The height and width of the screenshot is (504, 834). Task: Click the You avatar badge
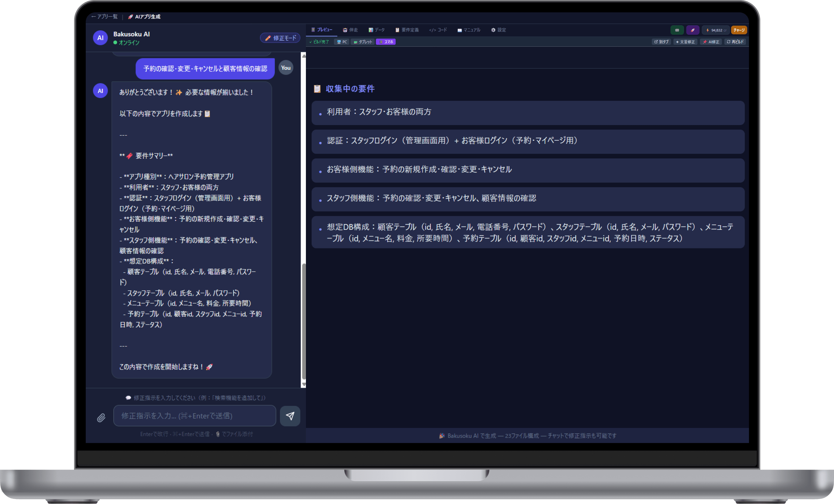(x=286, y=68)
